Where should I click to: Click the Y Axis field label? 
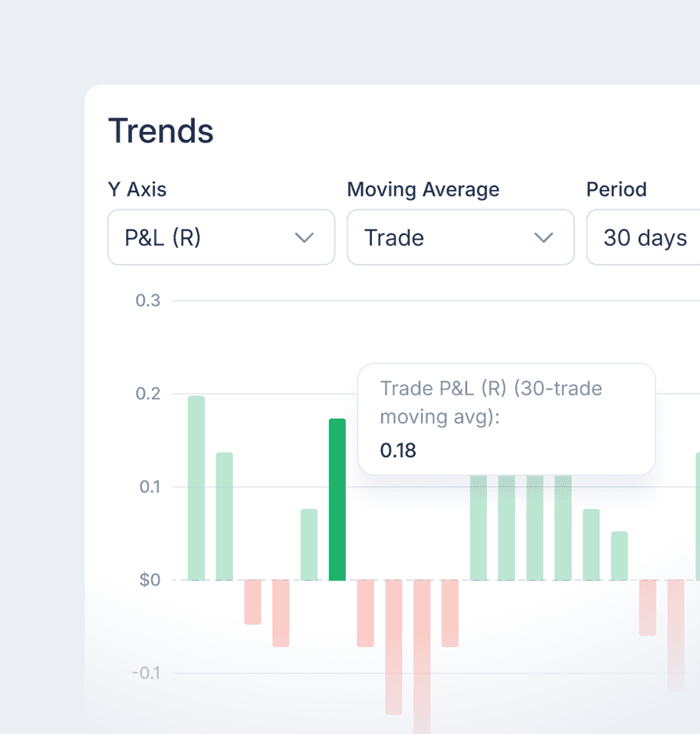[x=137, y=189]
